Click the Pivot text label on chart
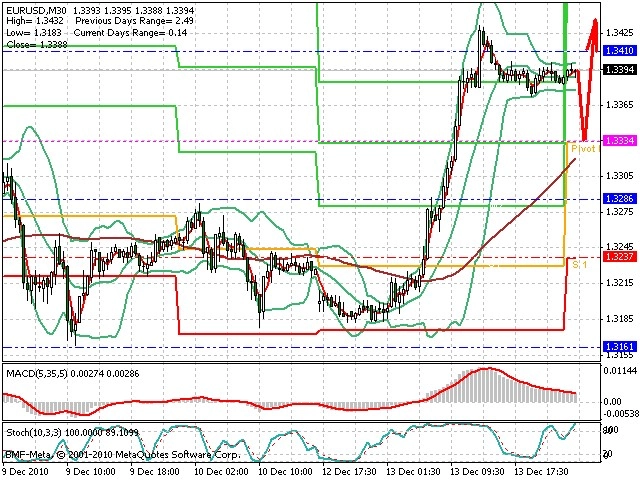This screenshot has height=480, width=640. (584, 149)
